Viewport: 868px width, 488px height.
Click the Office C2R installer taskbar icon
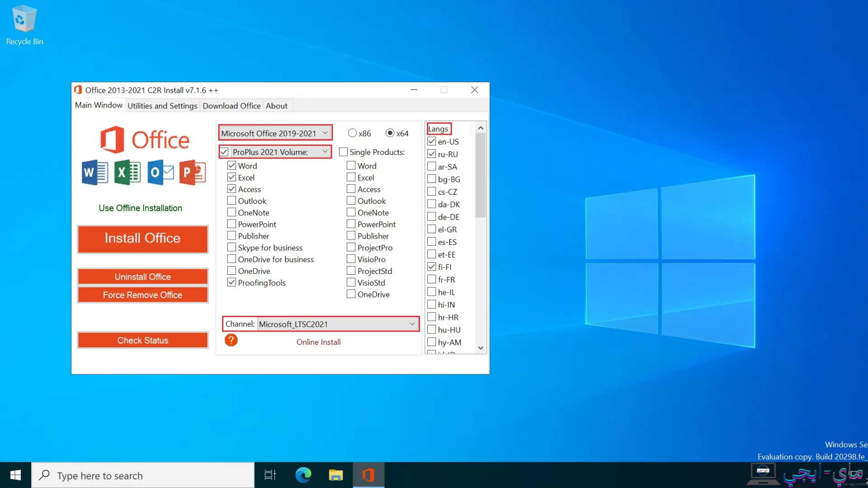pyautogui.click(x=368, y=475)
